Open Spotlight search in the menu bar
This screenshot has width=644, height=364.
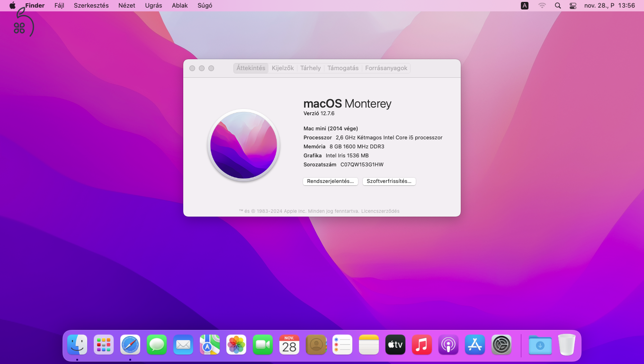click(557, 5)
